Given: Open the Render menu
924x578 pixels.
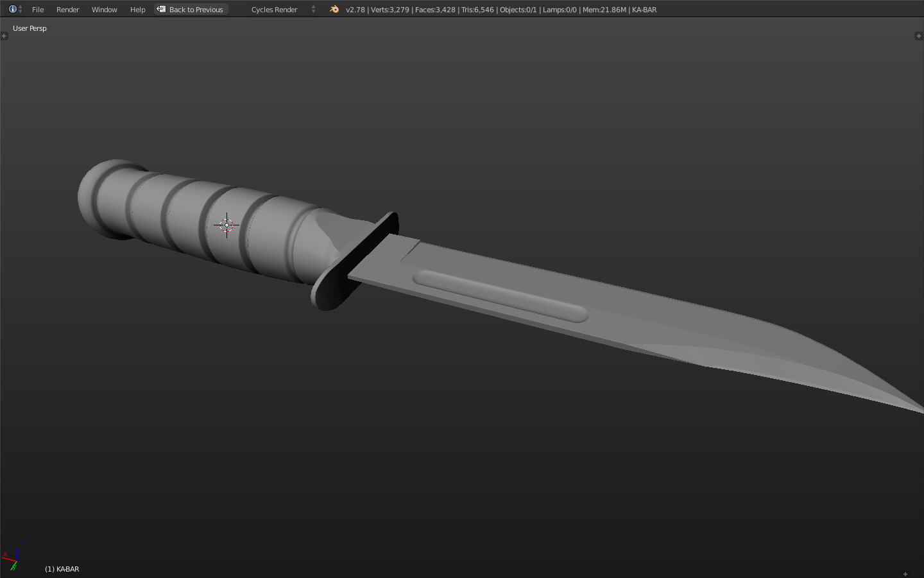Looking at the screenshot, I should (x=67, y=10).
